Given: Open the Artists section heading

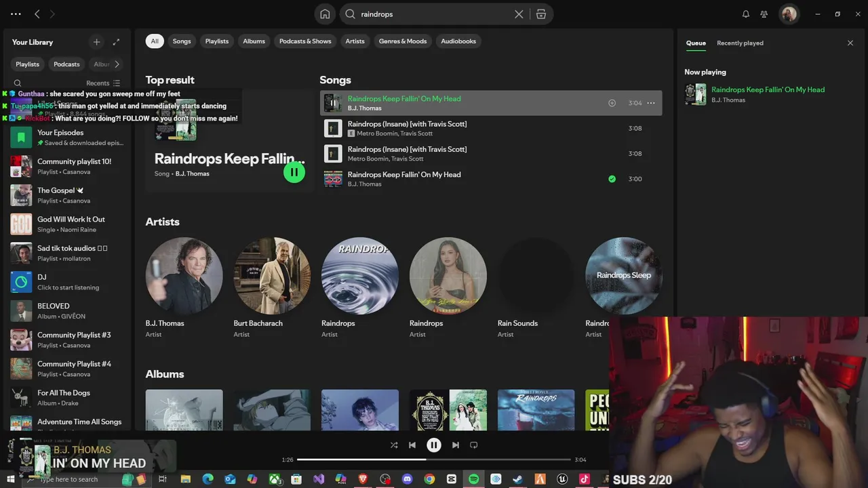Looking at the screenshot, I should click(163, 222).
